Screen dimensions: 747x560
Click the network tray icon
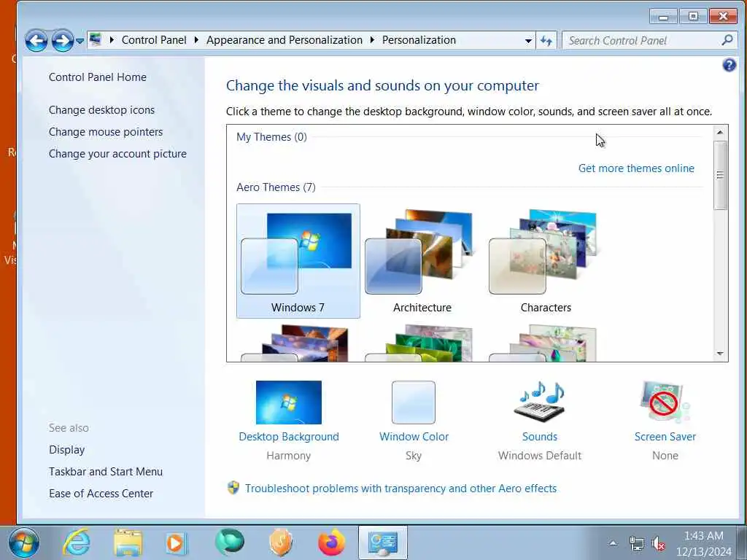636,543
